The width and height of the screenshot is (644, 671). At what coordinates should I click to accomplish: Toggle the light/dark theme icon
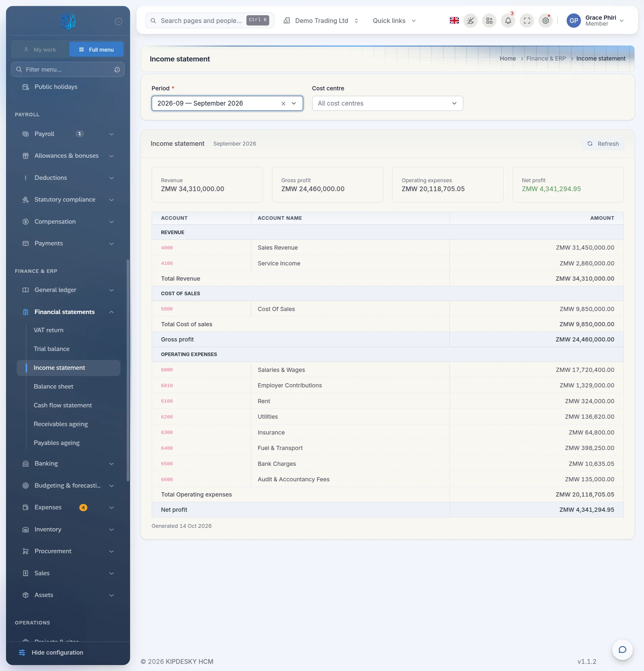[470, 21]
